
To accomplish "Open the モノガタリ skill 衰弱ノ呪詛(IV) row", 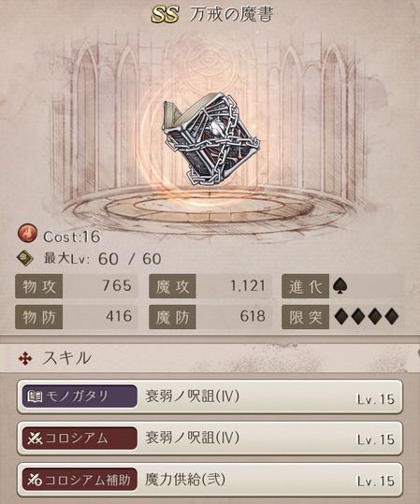I will (x=210, y=396).
